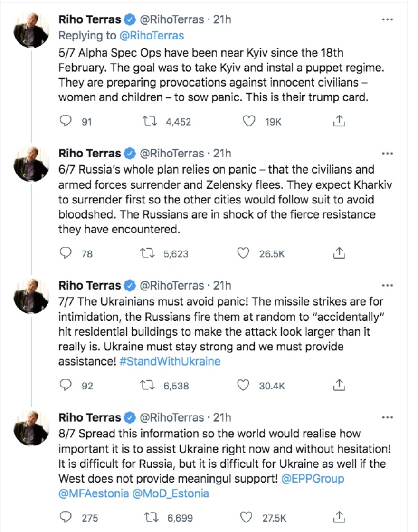Reply to the 5/7 Alpha Spec Ops tweet
418x532 pixels.
coord(65,122)
